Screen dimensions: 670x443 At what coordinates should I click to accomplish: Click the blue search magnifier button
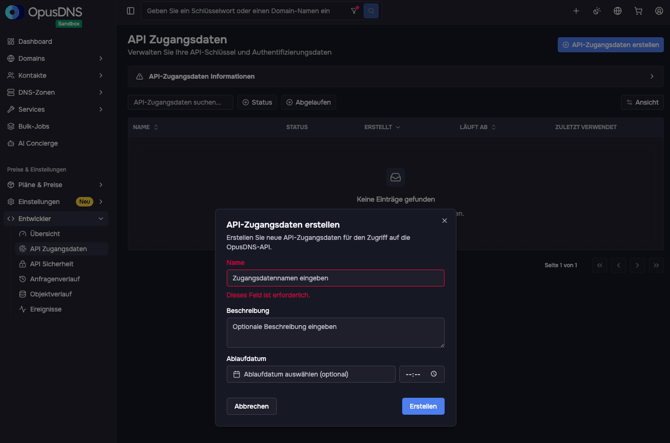pyautogui.click(x=371, y=11)
